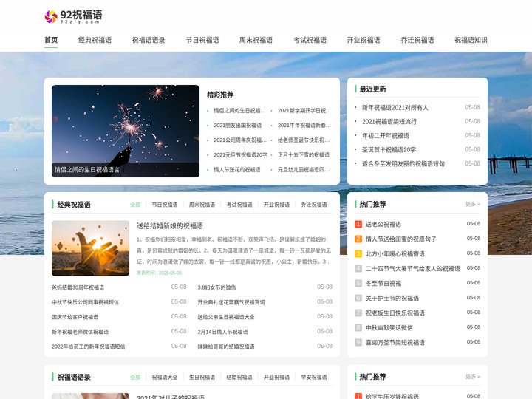Image resolution: width=532 pixels, height=399 pixels.
Task: Click 更多 in first 热门推荐 panel
Action: tap(473, 204)
